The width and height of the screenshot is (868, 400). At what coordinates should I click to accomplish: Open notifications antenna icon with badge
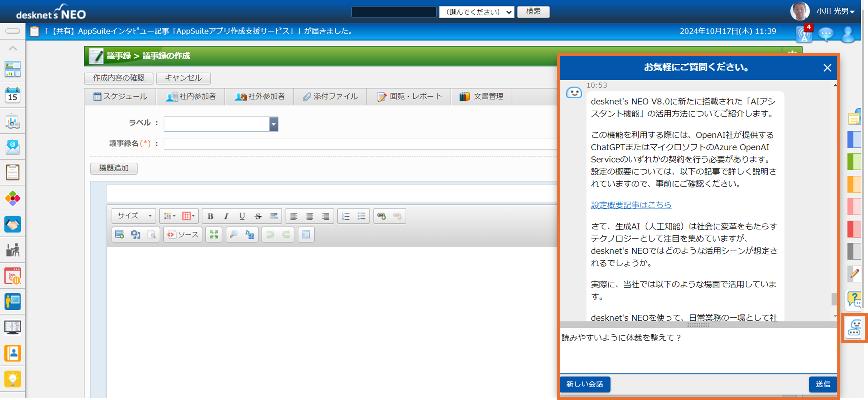(x=804, y=34)
